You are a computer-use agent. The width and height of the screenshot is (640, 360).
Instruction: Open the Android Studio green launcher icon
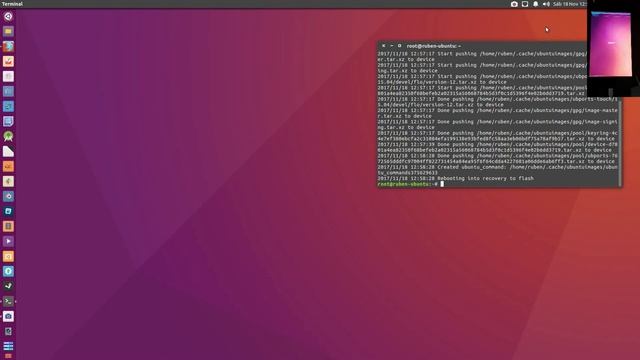[x=8, y=136]
